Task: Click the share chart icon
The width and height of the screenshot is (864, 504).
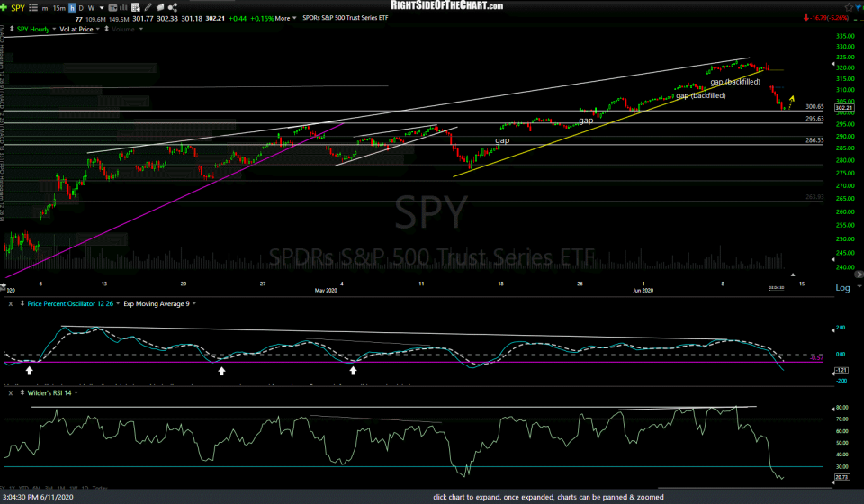Action: pyautogui.click(x=173, y=7)
